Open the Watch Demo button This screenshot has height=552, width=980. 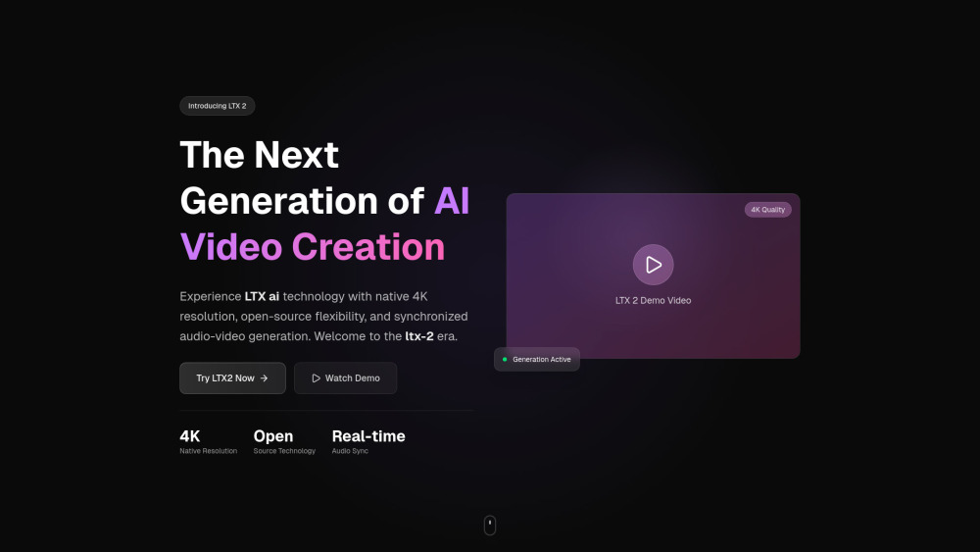[x=345, y=378]
